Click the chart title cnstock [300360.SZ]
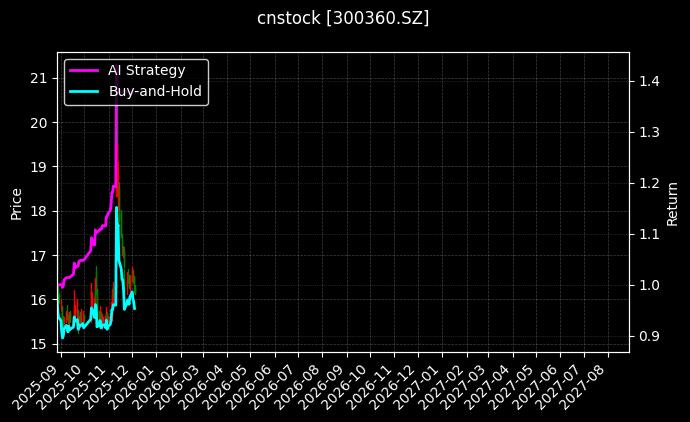Screen dimensions: 690x422 point(344,18)
